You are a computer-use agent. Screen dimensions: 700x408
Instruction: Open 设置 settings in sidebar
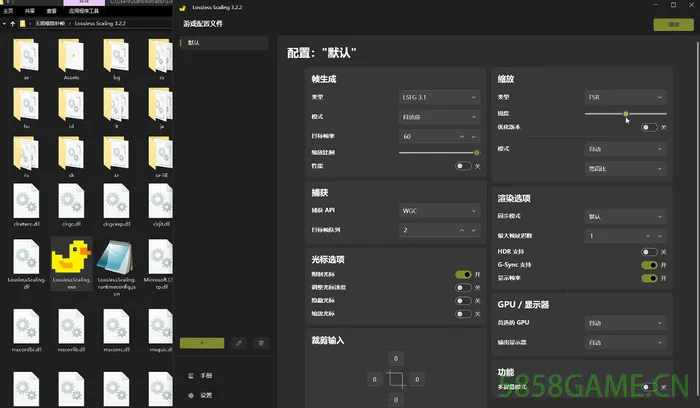206,395
